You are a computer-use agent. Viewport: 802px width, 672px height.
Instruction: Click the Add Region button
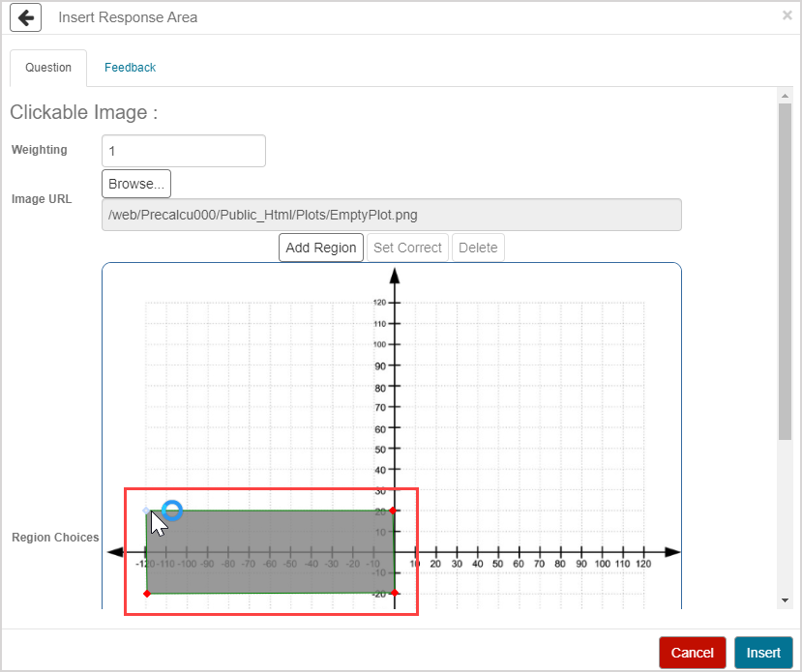tap(321, 248)
